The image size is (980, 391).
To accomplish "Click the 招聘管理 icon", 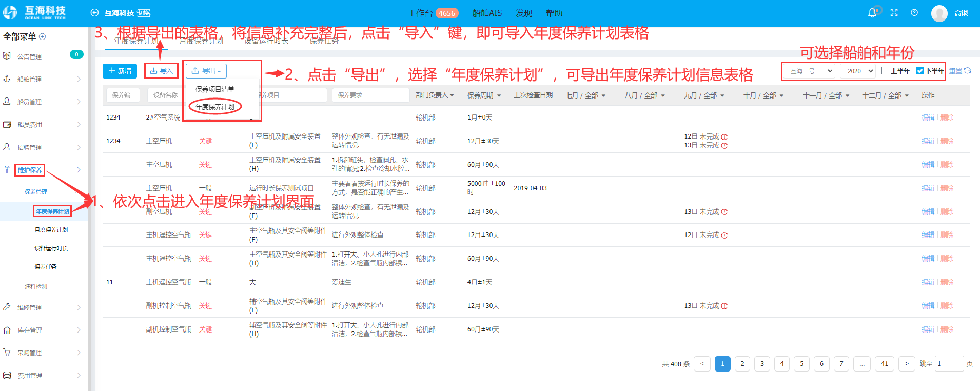I will pos(7,147).
